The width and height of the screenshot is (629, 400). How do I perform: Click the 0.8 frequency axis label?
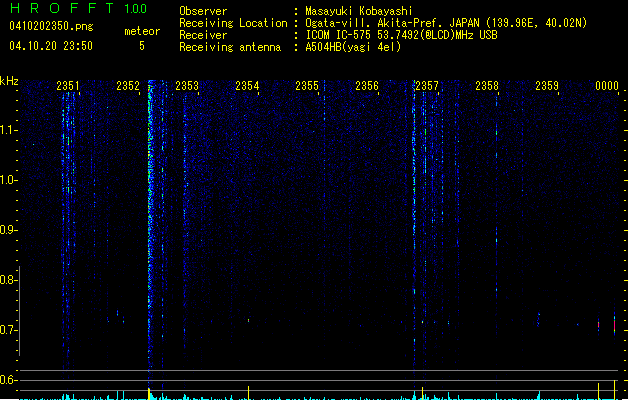point(8,280)
